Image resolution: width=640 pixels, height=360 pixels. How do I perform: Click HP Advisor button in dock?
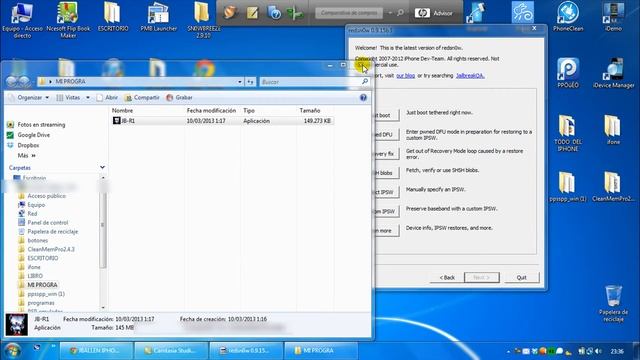pyautogui.click(x=434, y=13)
